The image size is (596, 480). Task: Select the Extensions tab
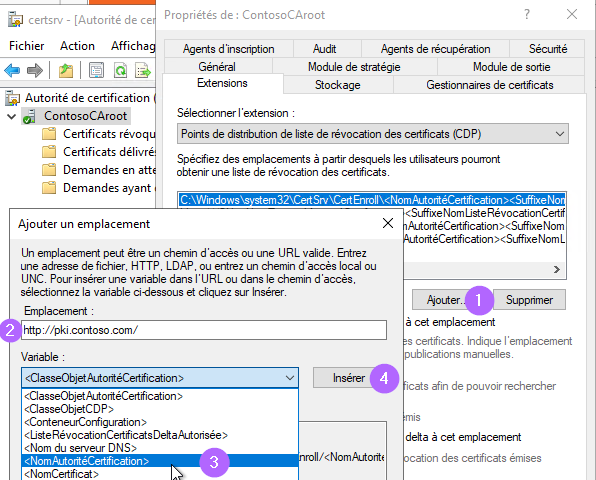(222, 83)
